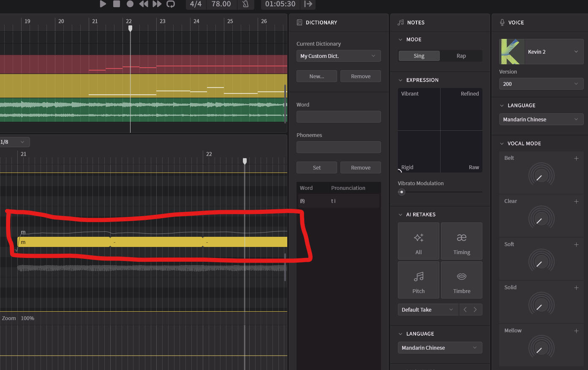Screen dimensions: 588x370
Task: Toggle the metronome icon
Action: point(245,4)
